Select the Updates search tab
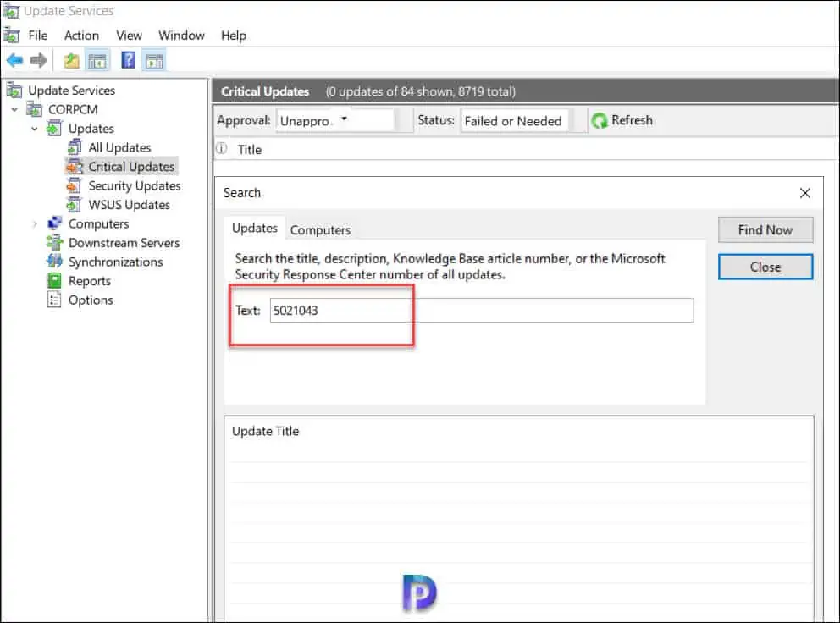The image size is (840, 623). (x=255, y=229)
